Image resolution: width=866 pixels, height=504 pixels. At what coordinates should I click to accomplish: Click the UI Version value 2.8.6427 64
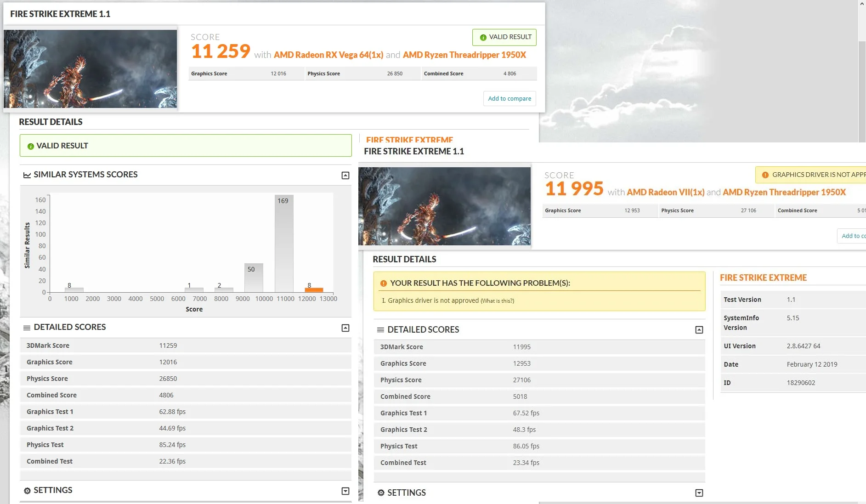(803, 346)
